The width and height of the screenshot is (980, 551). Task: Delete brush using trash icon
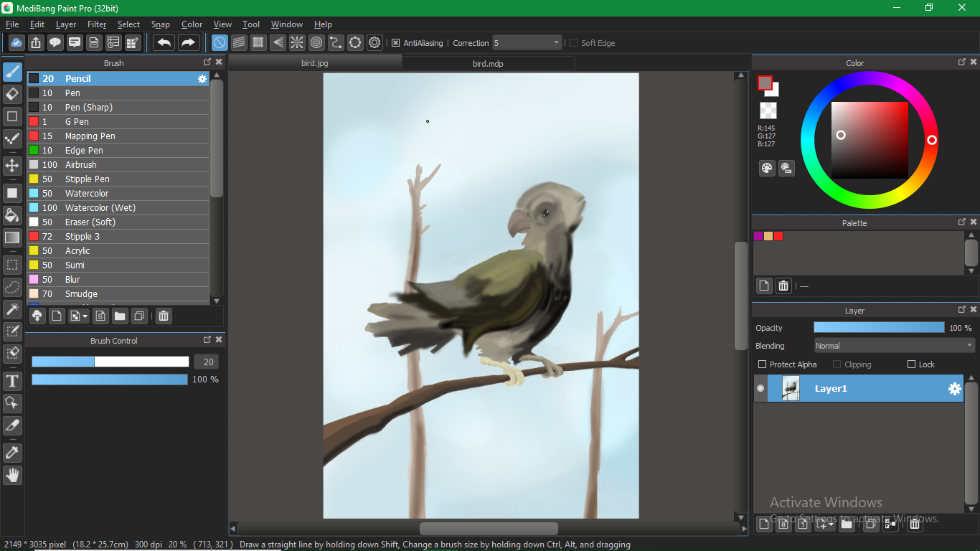coord(164,316)
